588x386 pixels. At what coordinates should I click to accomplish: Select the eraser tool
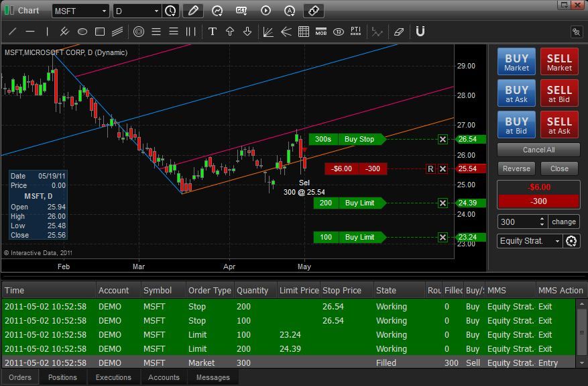point(399,32)
